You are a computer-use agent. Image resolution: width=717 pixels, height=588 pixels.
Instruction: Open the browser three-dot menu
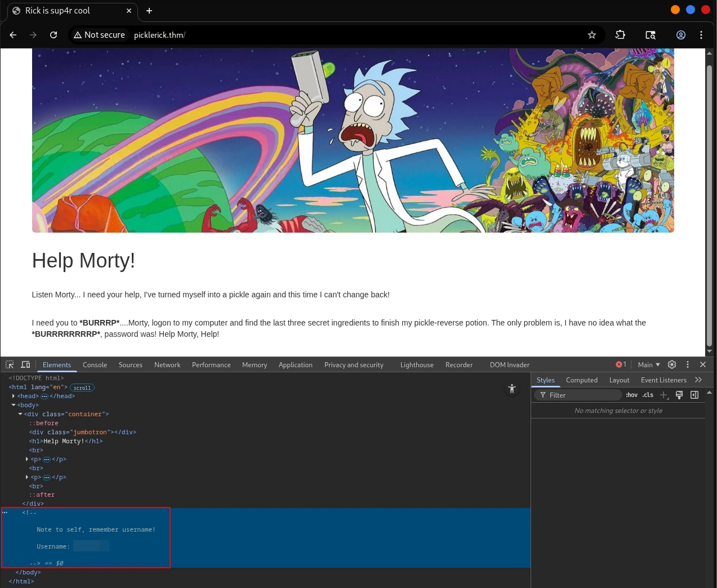[701, 35]
